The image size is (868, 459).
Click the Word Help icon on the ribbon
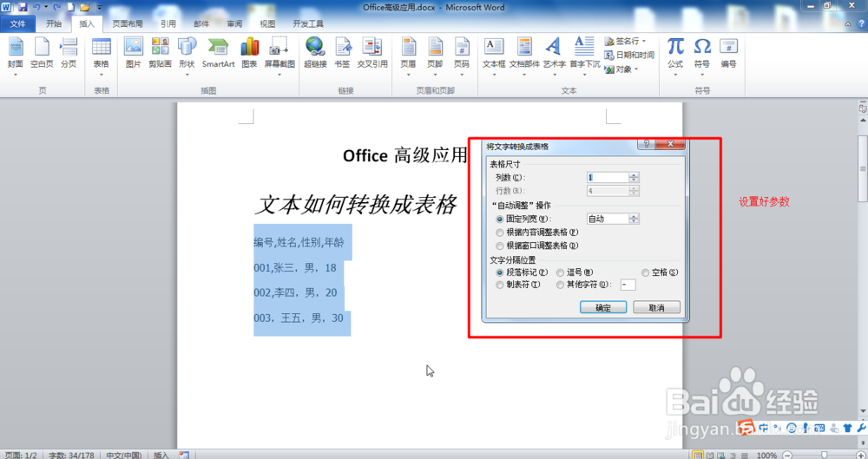pyautogui.click(x=861, y=23)
